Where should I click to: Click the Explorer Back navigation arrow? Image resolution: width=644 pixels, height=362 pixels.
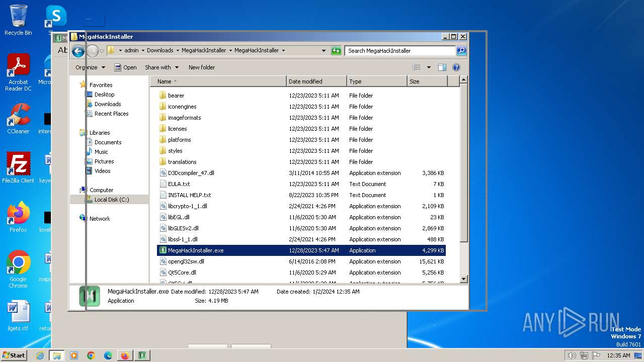[78, 51]
